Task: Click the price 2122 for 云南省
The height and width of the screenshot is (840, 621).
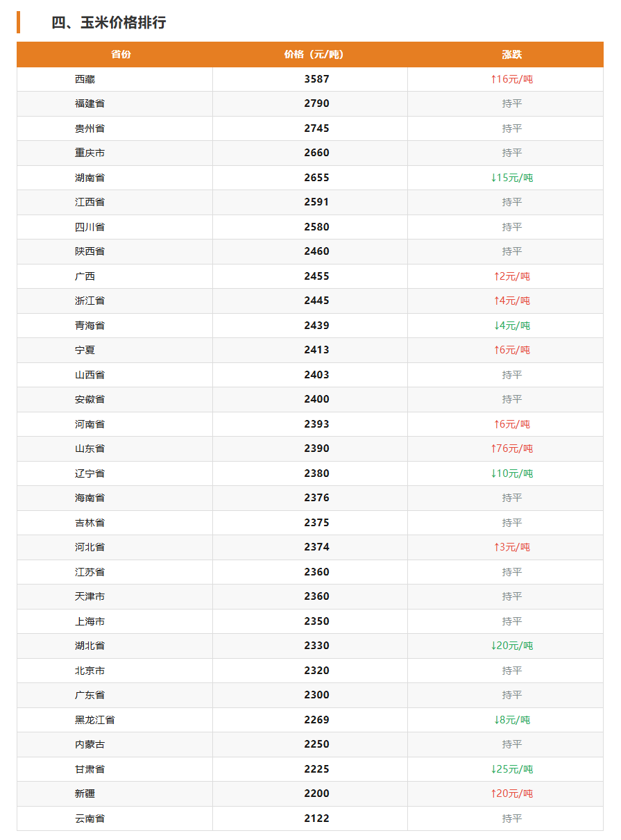Action: click(x=316, y=818)
